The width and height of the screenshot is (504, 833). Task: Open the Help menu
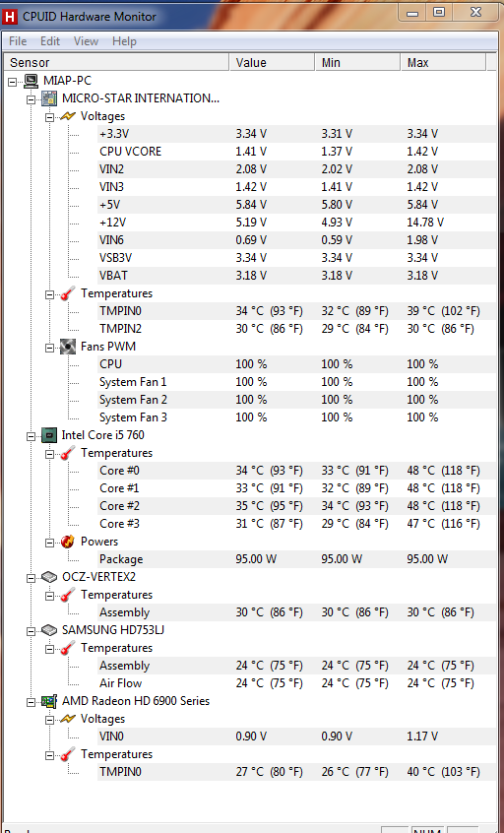tap(124, 41)
